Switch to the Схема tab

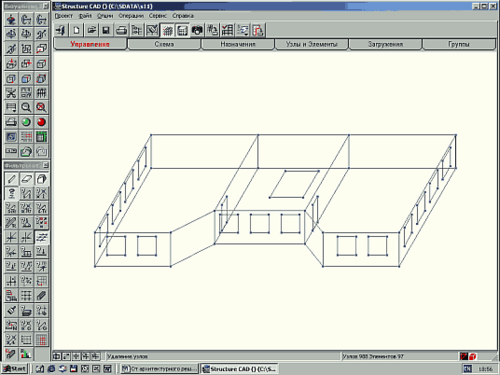(164, 44)
